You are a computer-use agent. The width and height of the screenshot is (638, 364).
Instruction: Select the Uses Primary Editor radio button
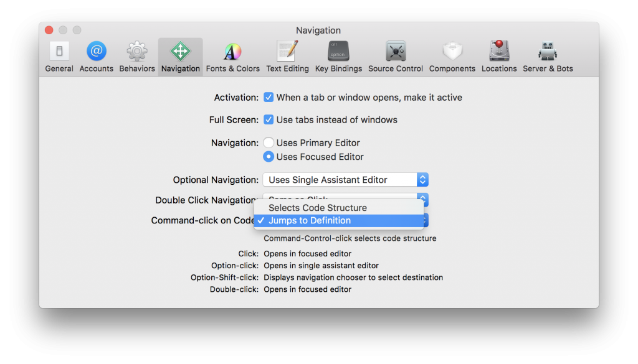pos(269,142)
